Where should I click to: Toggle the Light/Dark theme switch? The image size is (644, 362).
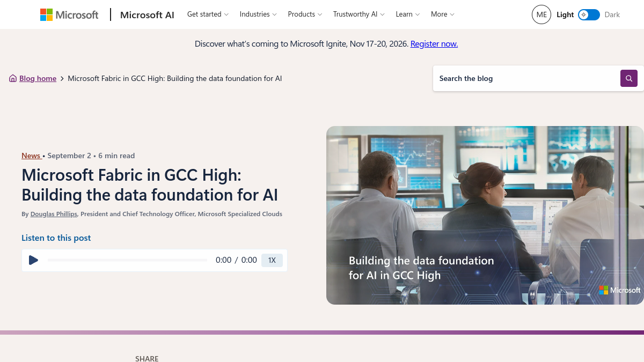coord(589,14)
